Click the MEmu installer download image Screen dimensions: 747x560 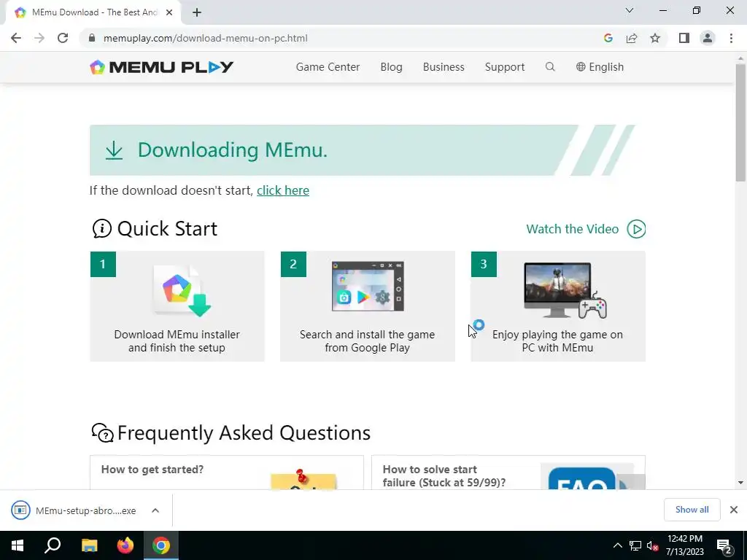pyautogui.click(x=182, y=290)
